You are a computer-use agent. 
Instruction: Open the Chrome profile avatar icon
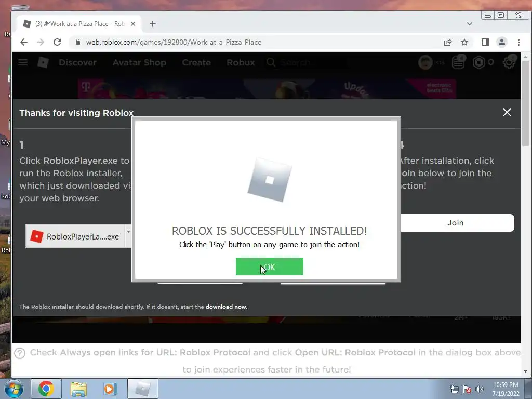[x=502, y=42]
